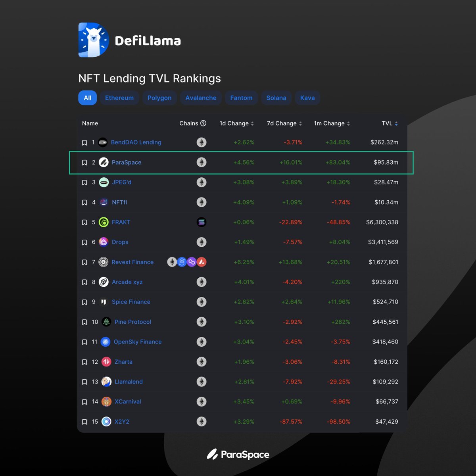Click the OpenSky Finance protocol logo

pos(106,342)
